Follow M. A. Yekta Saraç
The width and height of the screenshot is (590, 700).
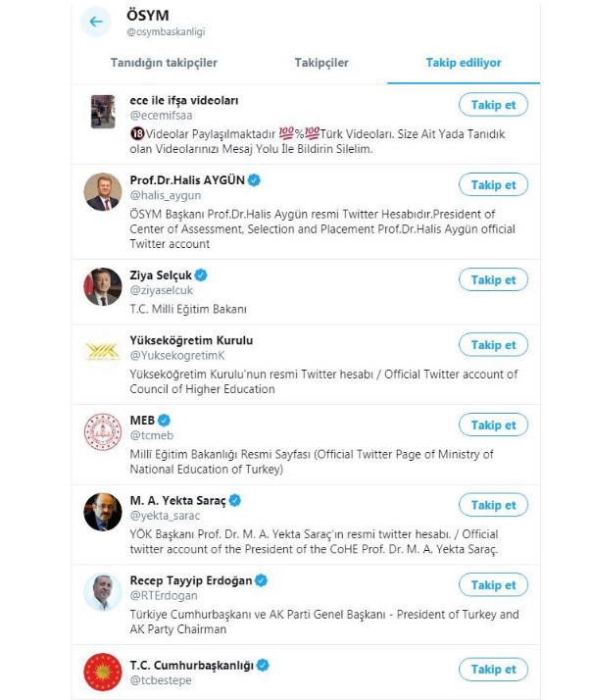tap(493, 505)
